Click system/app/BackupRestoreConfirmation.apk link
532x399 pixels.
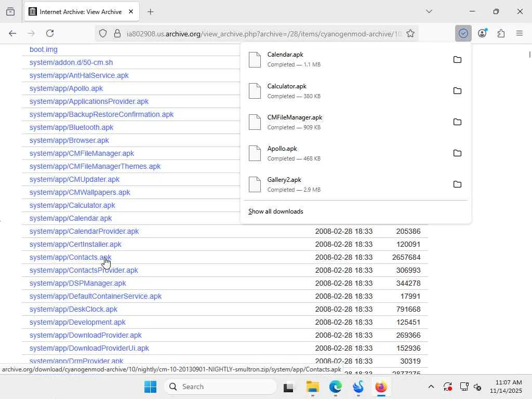coord(101,114)
